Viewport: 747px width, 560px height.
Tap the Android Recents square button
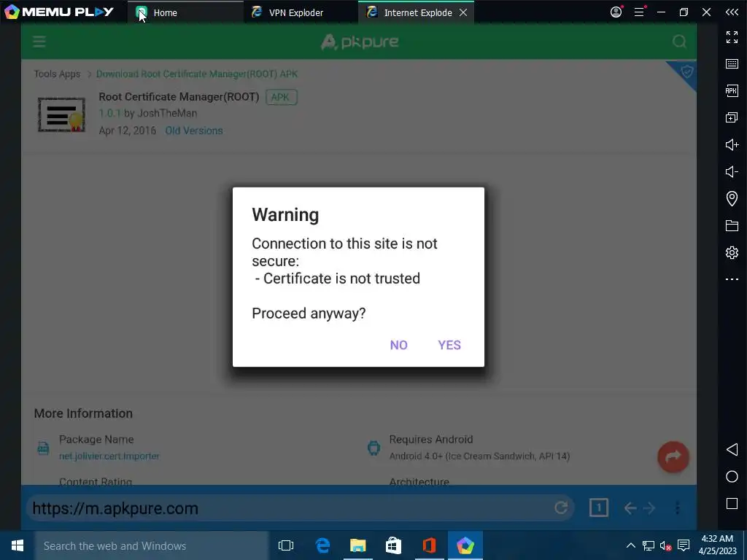pos(732,503)
